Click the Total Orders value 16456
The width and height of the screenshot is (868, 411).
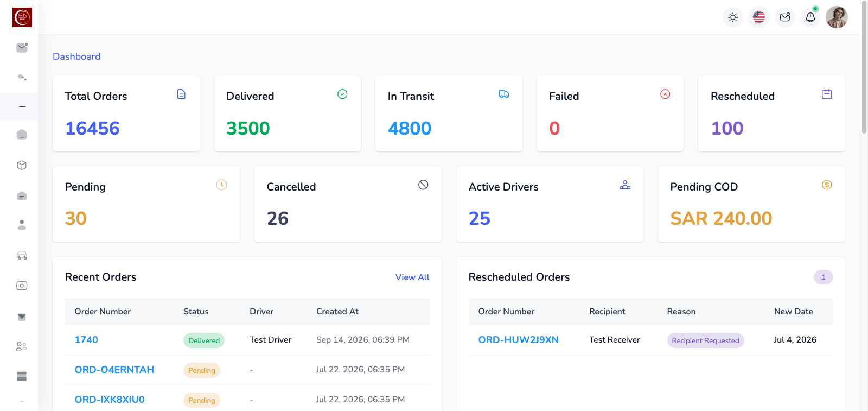click(x=92, y=128)
